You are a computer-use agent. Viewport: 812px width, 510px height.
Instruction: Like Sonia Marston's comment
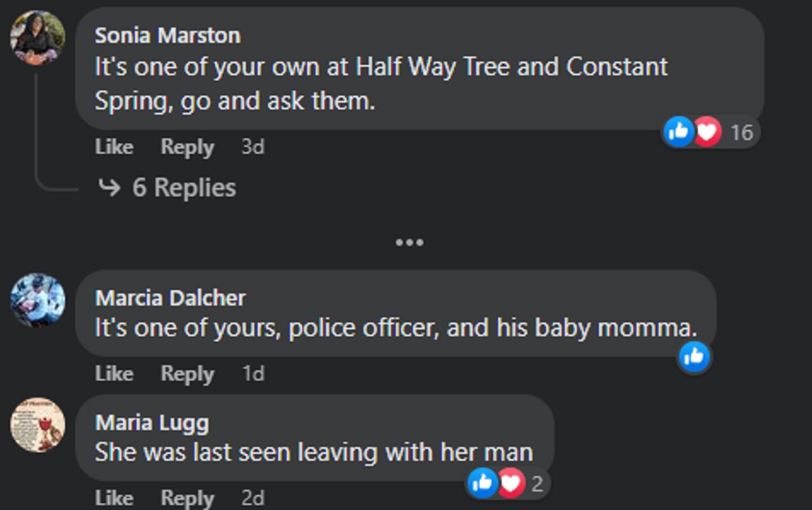pyautogui.click(x=114, y=147)
